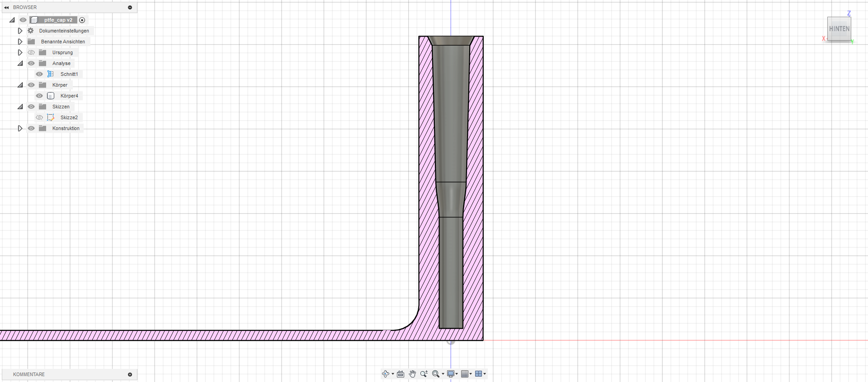Viewport: 868px width, 382px height.
Task: Open the Zoom Window options dropdown arrow
Action: click(x=443, y=374)
